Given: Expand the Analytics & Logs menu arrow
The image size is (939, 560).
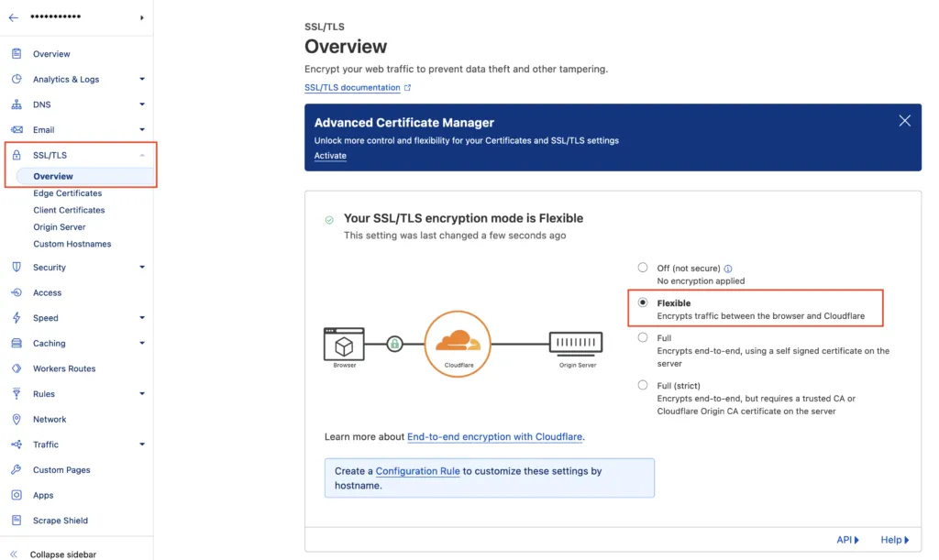Looking at the screenshot, I should tap(142, 80).
